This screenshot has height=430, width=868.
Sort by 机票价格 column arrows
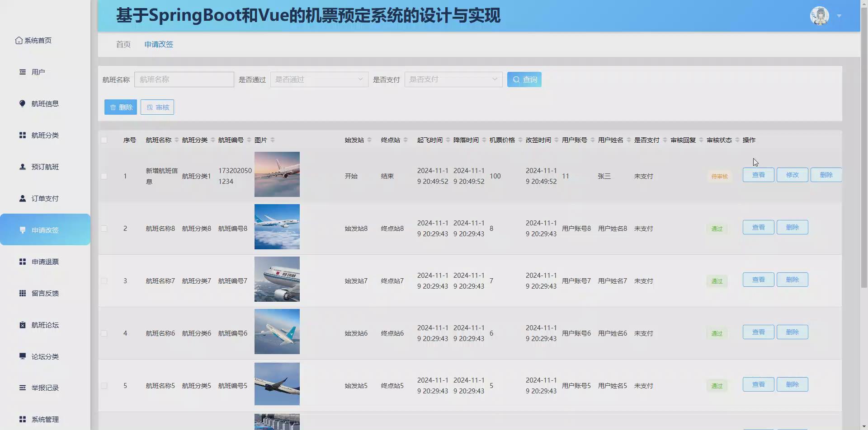tap(520, 140)
